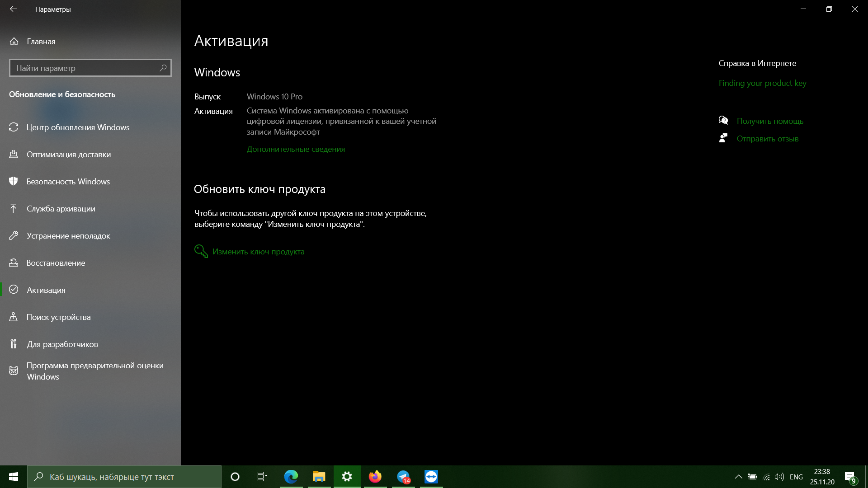Viewport: 868px width, 488px height.
Task: Click the Поиск устройства person icon
Action: 14,317
